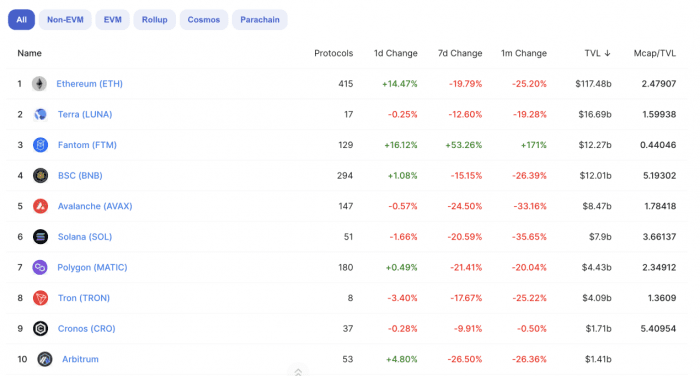Click the Fantom logo icon
The height and width of the screenshot is (376, 700).
click(x=40, y=145)
